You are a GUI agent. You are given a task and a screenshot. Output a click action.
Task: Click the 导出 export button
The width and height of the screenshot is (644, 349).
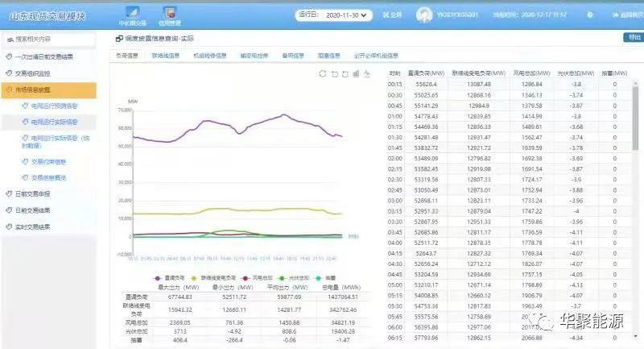(x=633, y=37)
